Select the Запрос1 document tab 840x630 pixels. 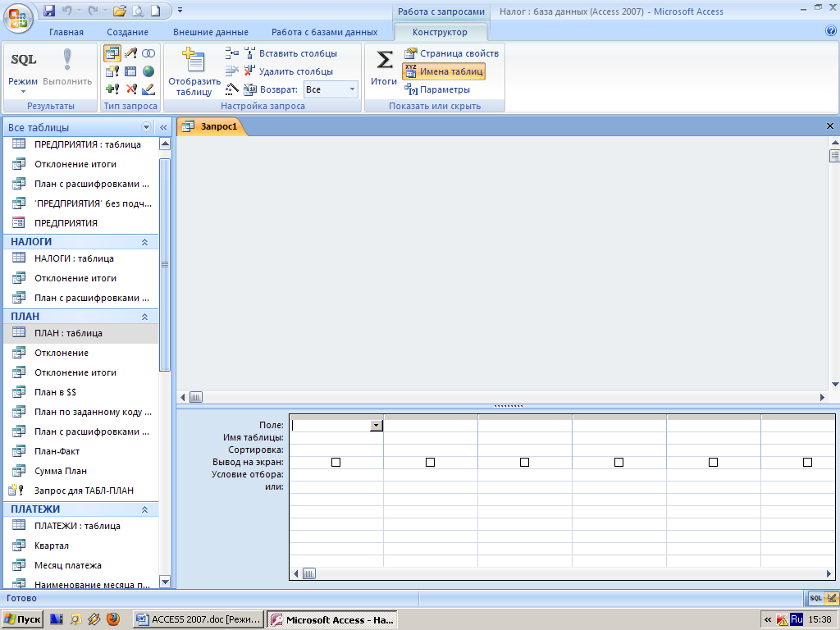click(212, 126)
